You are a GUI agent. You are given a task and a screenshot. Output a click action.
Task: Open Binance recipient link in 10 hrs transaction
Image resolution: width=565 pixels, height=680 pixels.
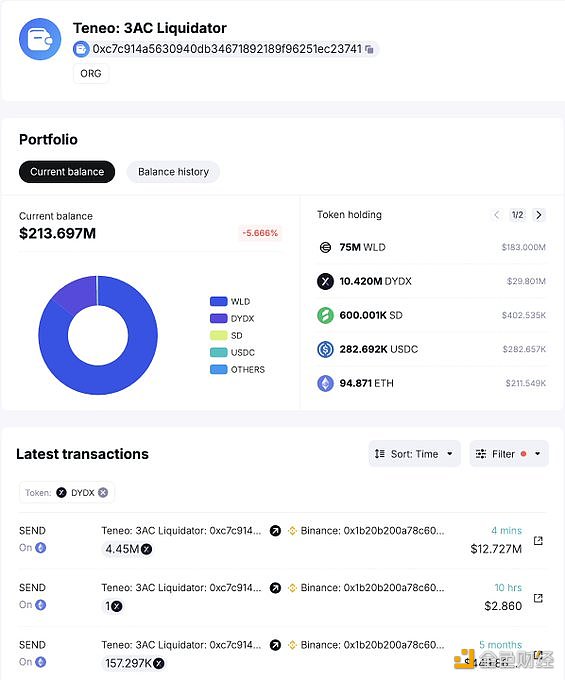372,588
